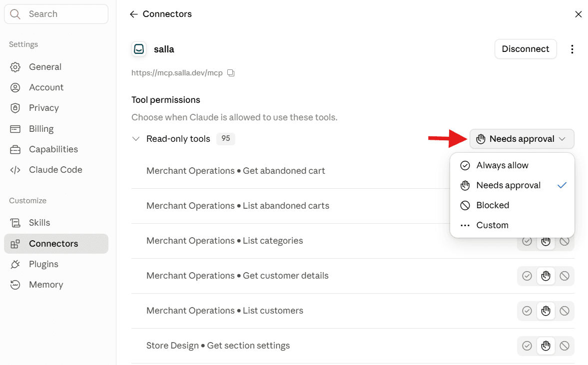Click the Billing card icon
Image resolution: width=588 pixels, height=365 pixels.
pos(15,129)
